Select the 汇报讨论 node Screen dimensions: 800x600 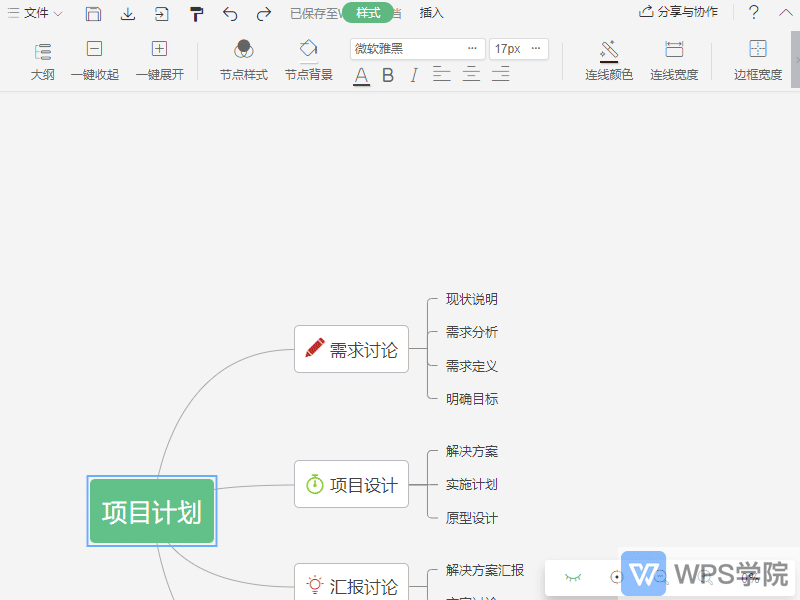pyautogui.click(x=352, y=583)
